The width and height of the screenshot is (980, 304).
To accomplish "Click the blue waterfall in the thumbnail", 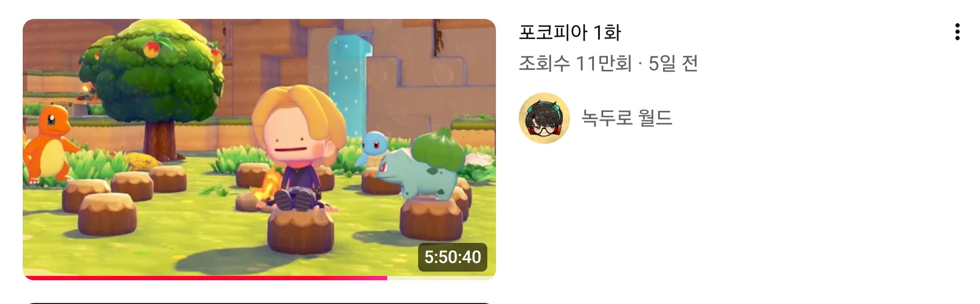I will pyautogui.click(x=350, y=87).
